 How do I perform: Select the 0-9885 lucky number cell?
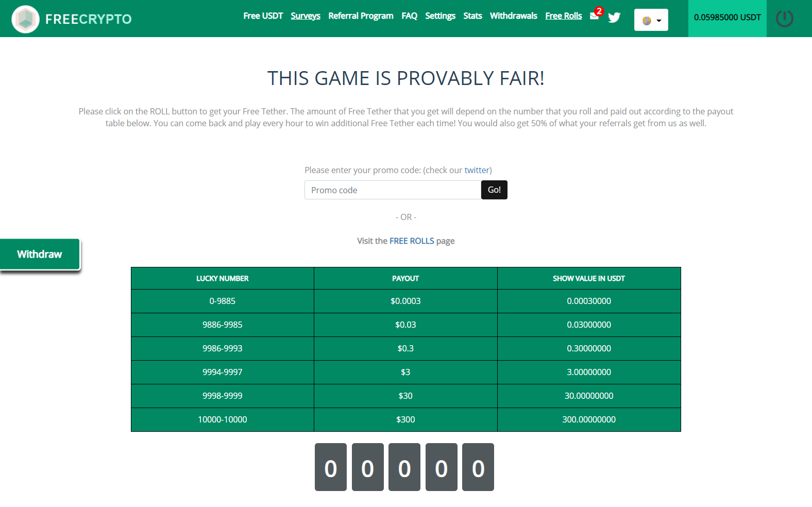pyautogui.click(x=223, y=301)
